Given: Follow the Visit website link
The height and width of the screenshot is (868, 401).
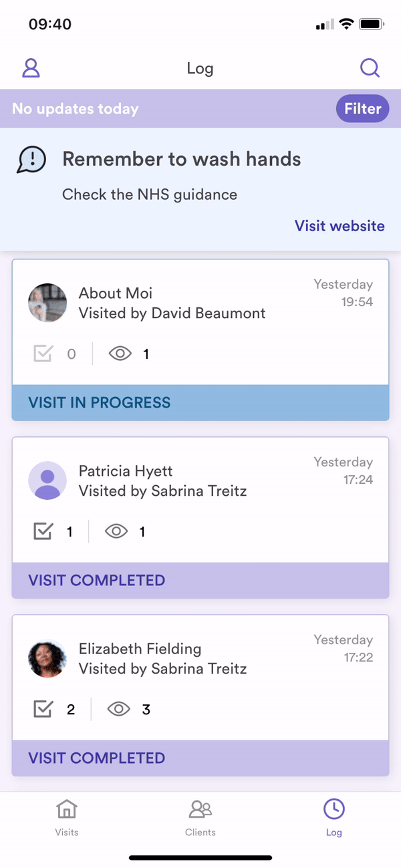Looking at the screenshot, I should [x=340, y=226].
